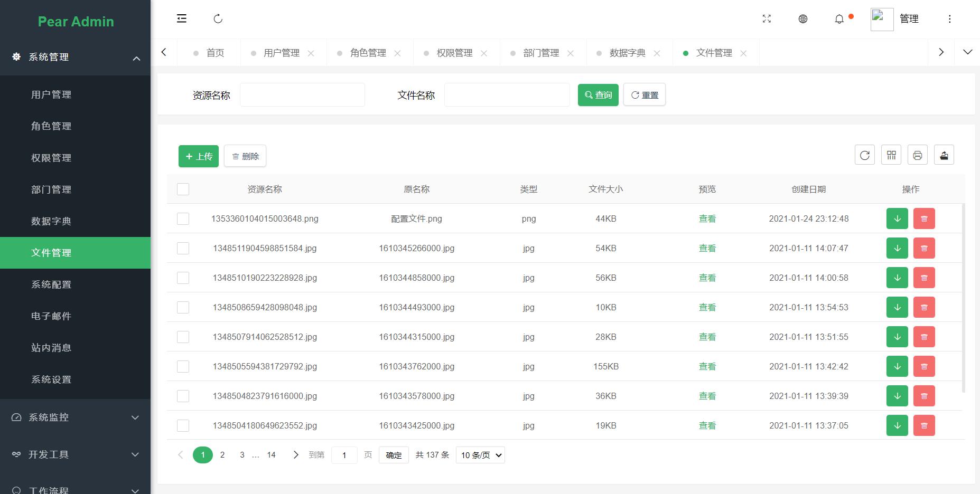Open 电子邮件 in the sidebar
Image resolution: width=980 pixels, height=494 pixels.
point(75,316)
